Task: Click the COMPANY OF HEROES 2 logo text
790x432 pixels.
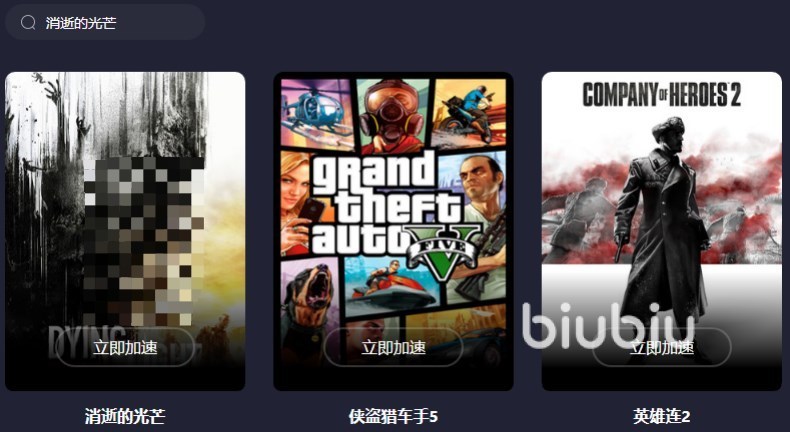Action: coord(662,95)
